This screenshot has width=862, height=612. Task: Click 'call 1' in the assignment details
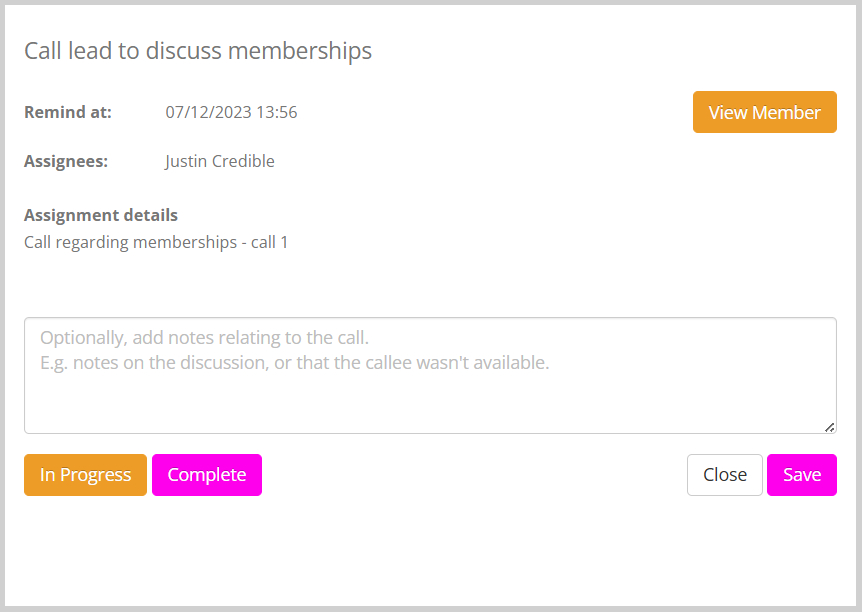pyautogui.click(x=269, y=242)
